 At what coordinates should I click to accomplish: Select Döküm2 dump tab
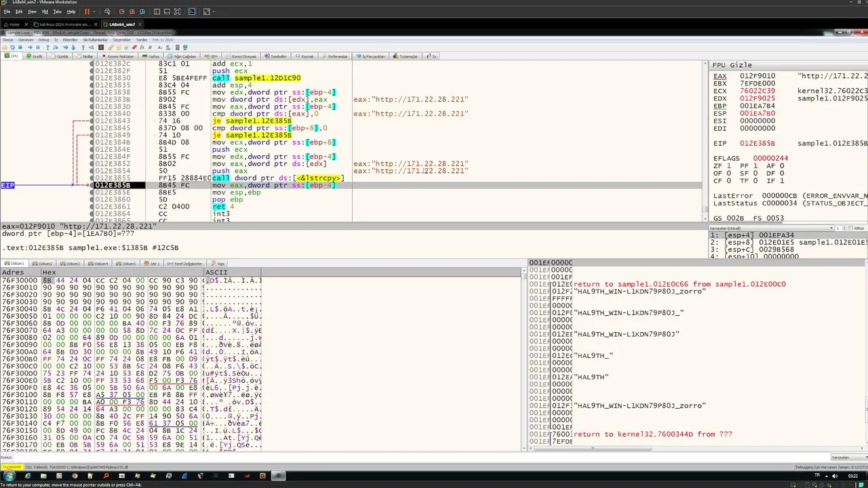[x=41, y=263]
